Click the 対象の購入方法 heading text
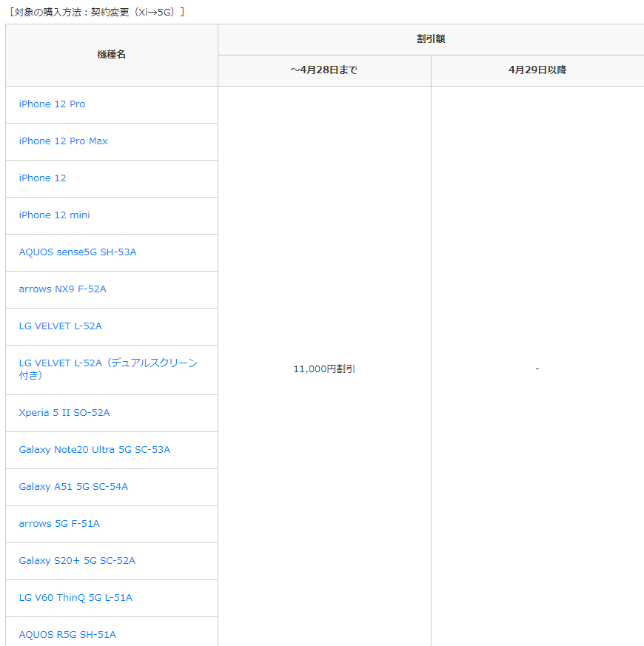Image resolution: width=644 pixels, height=646 pixels. tap(97, 13)
